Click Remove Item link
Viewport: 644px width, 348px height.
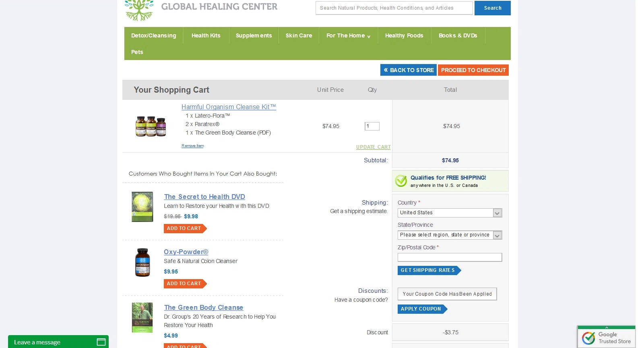click(x=193, y=146)
